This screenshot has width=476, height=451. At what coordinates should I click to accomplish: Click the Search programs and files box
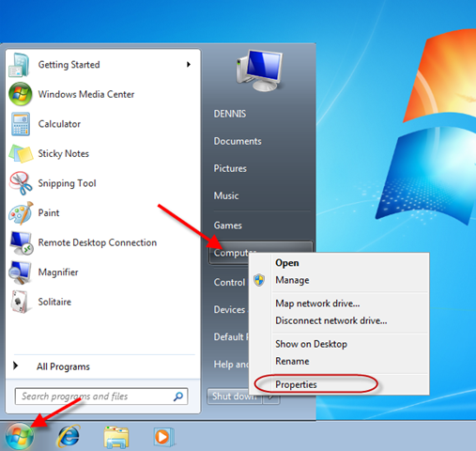pyautogui.click(x=101, y=397)
